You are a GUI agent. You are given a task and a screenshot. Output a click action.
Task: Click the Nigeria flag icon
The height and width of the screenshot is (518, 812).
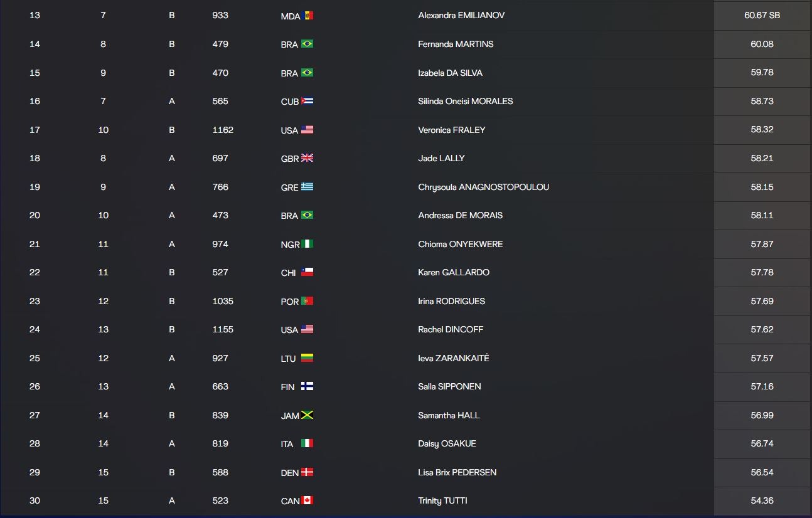click(307, 244)
